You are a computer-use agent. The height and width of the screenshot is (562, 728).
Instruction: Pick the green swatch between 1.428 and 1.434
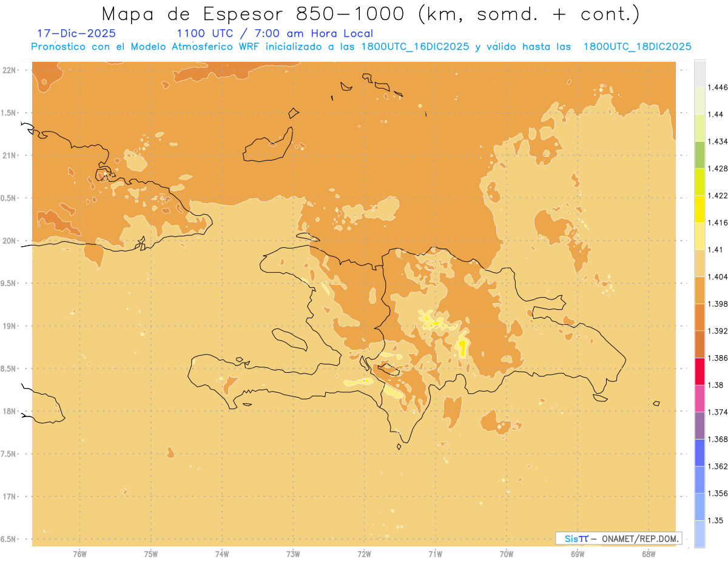click(699, 155)
